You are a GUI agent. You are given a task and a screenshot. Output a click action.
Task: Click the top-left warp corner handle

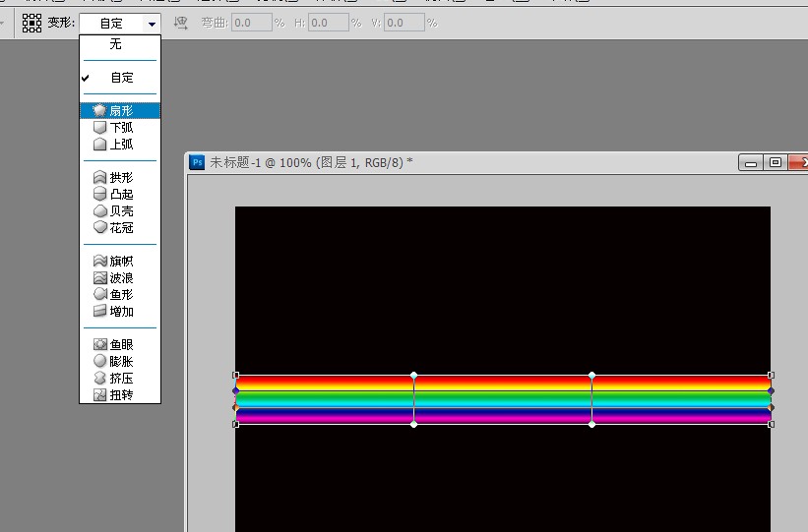236,375
